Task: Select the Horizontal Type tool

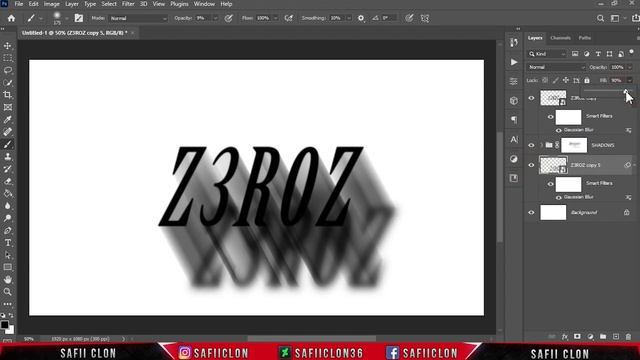Action: coord(7,243)
